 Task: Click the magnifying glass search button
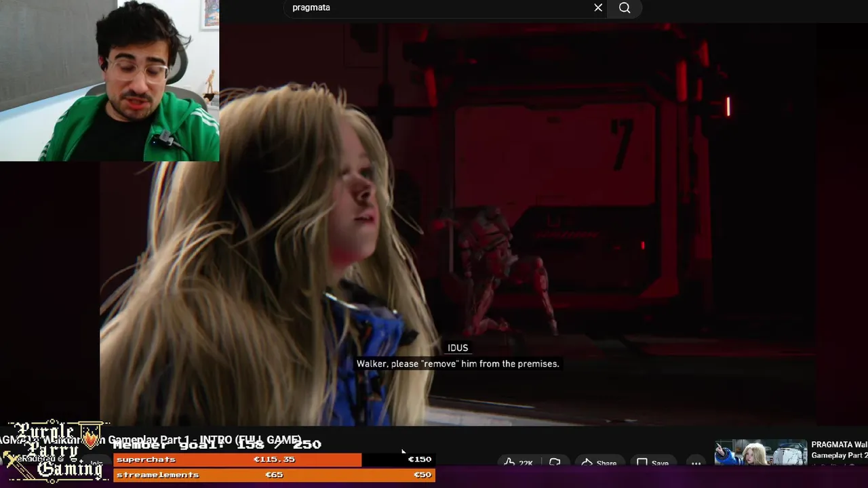[x=625, y=7]
